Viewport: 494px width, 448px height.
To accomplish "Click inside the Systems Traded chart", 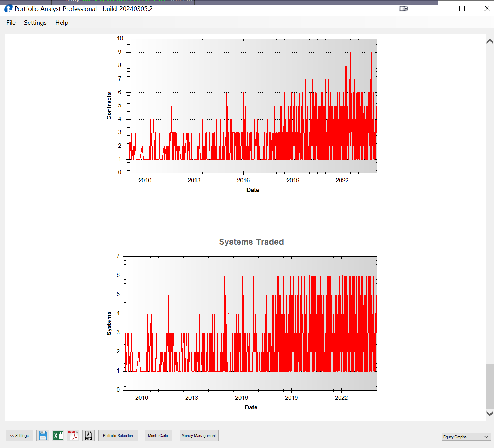I will pos(251,323).
